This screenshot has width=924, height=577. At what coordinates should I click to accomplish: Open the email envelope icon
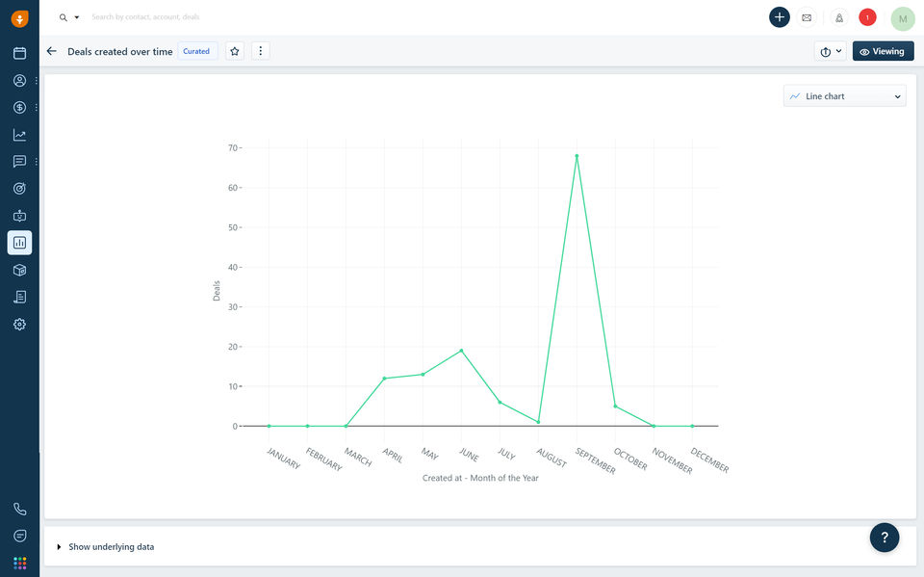tap(807, 17)
